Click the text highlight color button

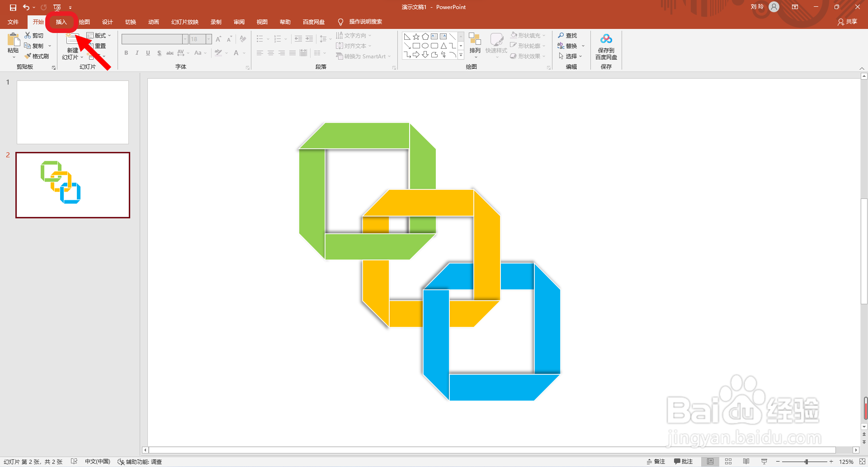click(x=218, y=53)
